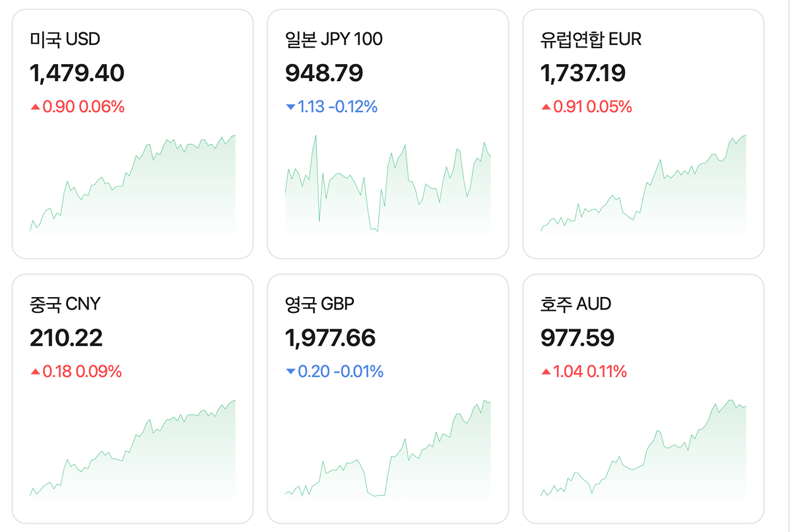Open the 일본 JPY 100 card title
Viewport: 792px width, 532px height.
click(x=334, y=40)
